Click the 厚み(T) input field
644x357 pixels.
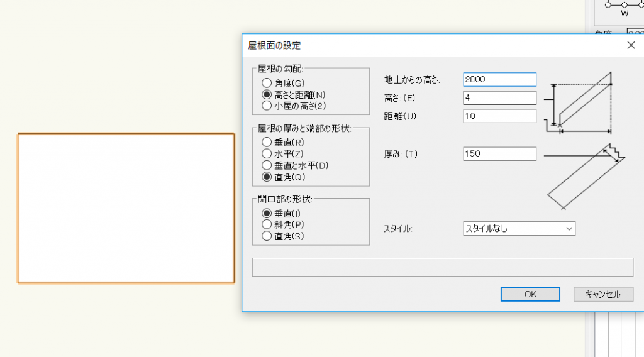point(499,153)
